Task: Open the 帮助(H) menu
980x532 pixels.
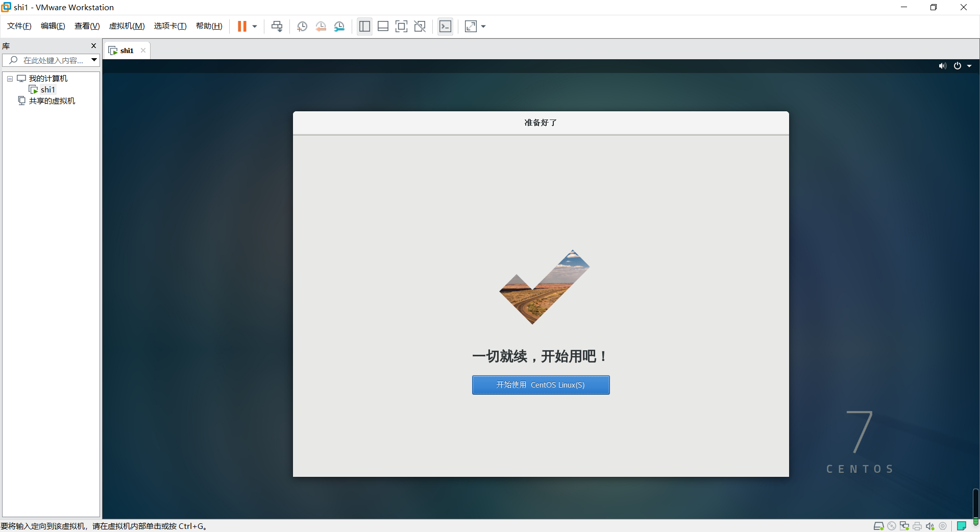Action: click(209, 26)
